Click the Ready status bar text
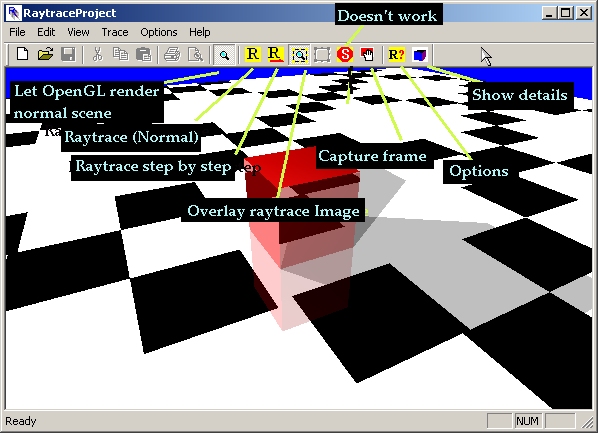 [21, 421]
